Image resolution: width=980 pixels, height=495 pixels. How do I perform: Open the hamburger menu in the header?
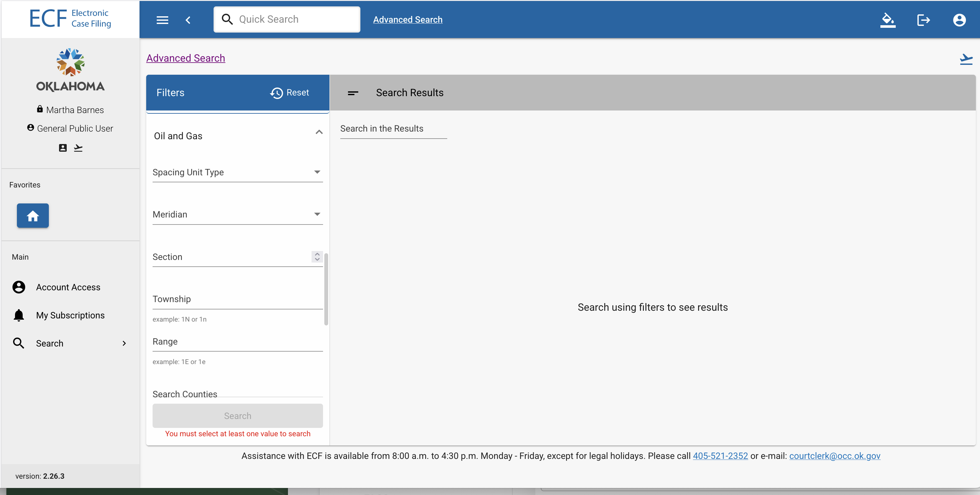162,20
